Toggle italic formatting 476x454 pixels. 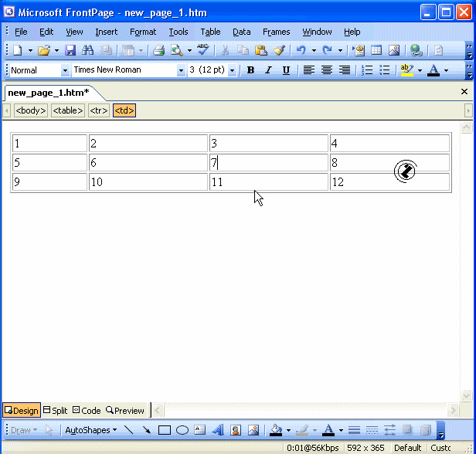(268, 70)
